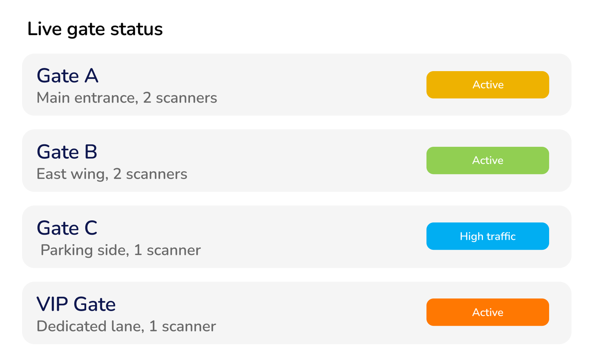Viewport: 615px width, 364px height.
Task: Open the Gate C title
Action: pos(67,228)
